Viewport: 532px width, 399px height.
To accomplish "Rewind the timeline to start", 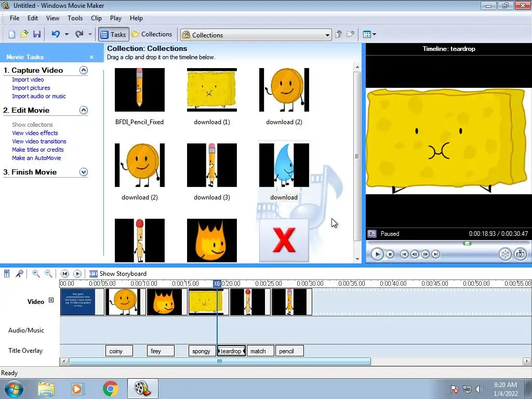I will click(65, 273).
